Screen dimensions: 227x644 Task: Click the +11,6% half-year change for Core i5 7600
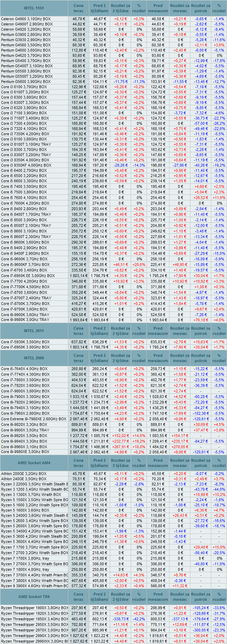[x=219, y=198]
